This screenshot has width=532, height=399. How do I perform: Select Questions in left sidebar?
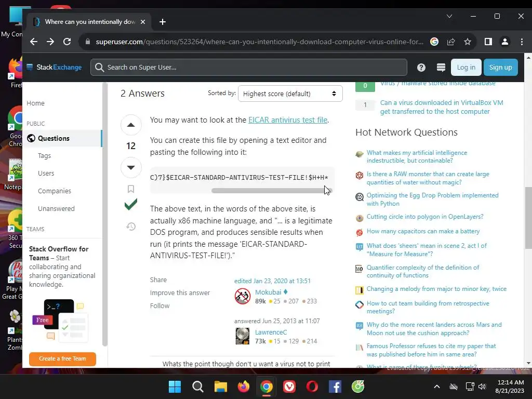(x=62, y=138)
